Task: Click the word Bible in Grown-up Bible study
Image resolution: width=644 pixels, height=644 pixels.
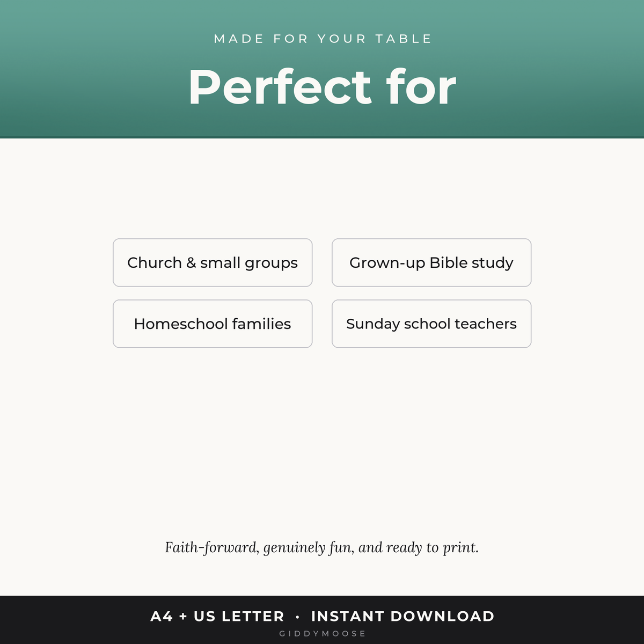Action: point(448,262)
